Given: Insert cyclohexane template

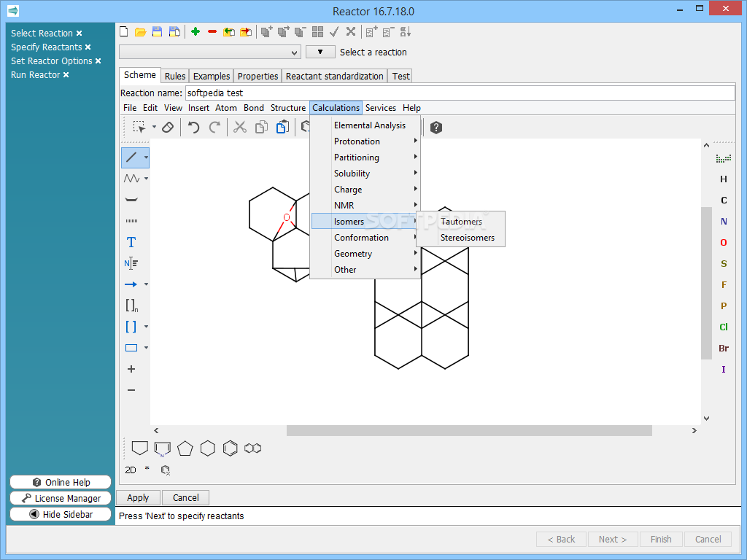Looking at the screenshot, I should pos(208,448).
